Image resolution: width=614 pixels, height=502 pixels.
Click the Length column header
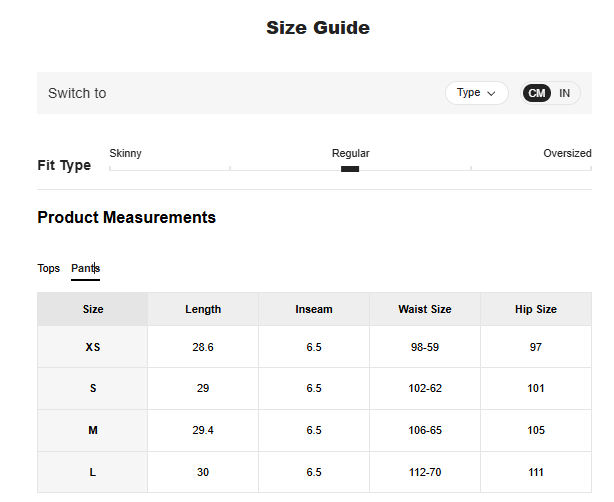point(203,309)
